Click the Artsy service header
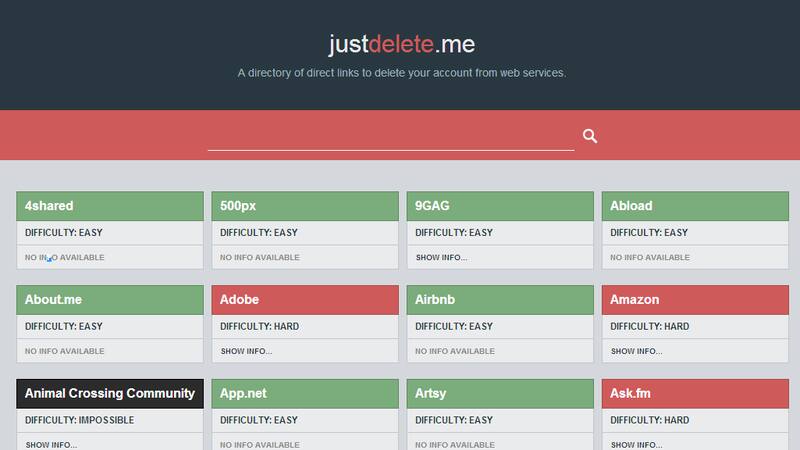 click(x=499, y=394)
